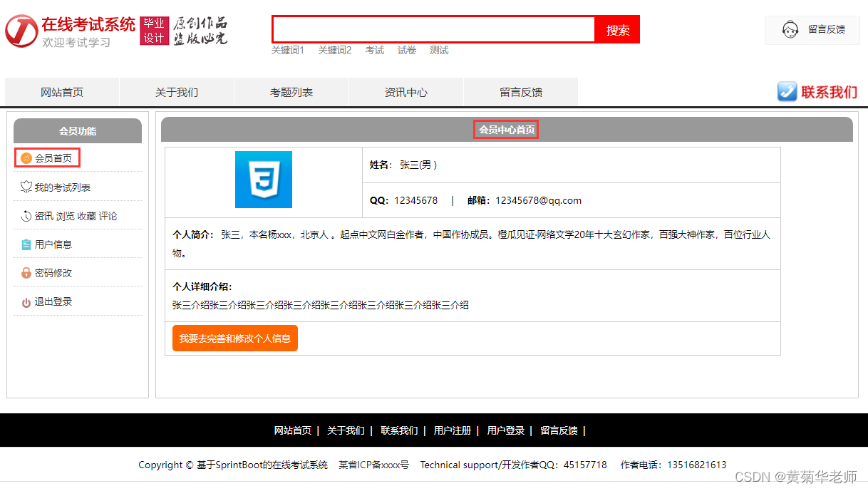Click the CSS3 avatar image
The width and height of the screenshot is (868, 491).
click(x=264, y=180)
